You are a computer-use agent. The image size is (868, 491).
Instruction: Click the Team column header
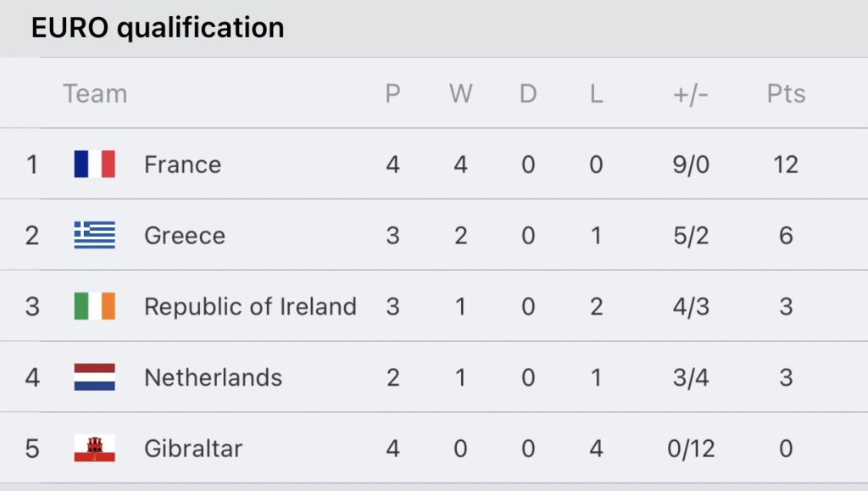pyautogui.click(x=95, y=93)
